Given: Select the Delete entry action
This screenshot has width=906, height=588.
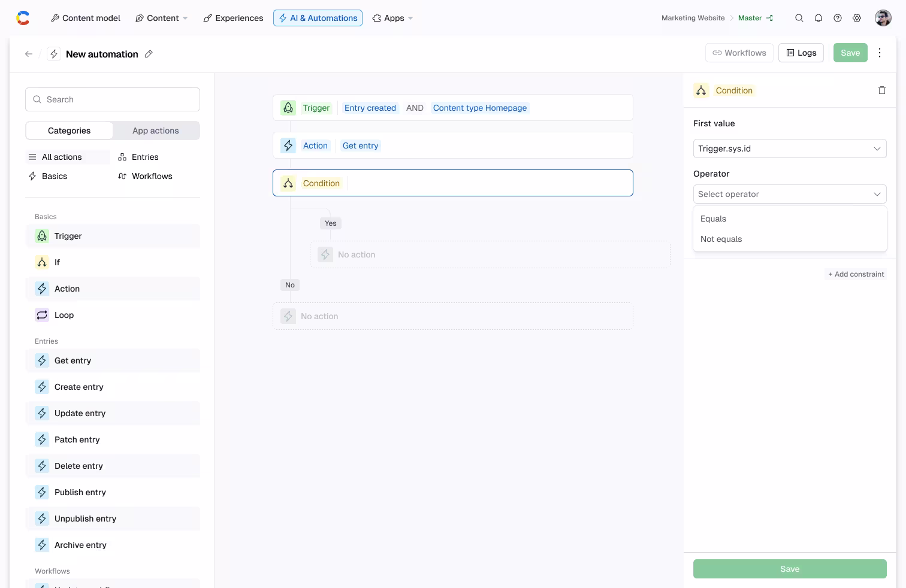Looking at the screenshot, I should pos(113,466).
